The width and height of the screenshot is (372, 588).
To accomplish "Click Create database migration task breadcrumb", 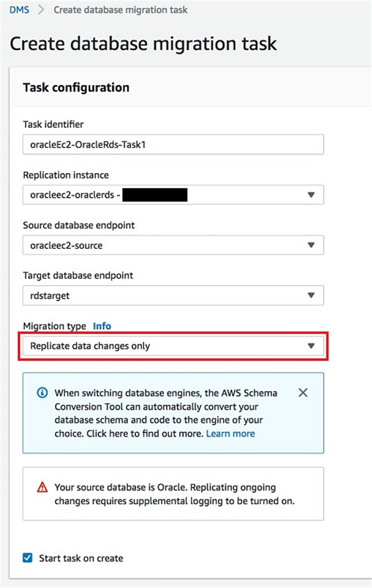I will (x=120, y=10).
